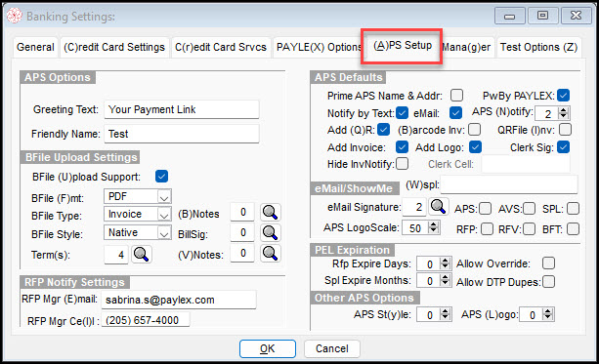Expand the BFile (F)mt PDF dropdown
Screen dimensions: 599x364
pos(164,197)
